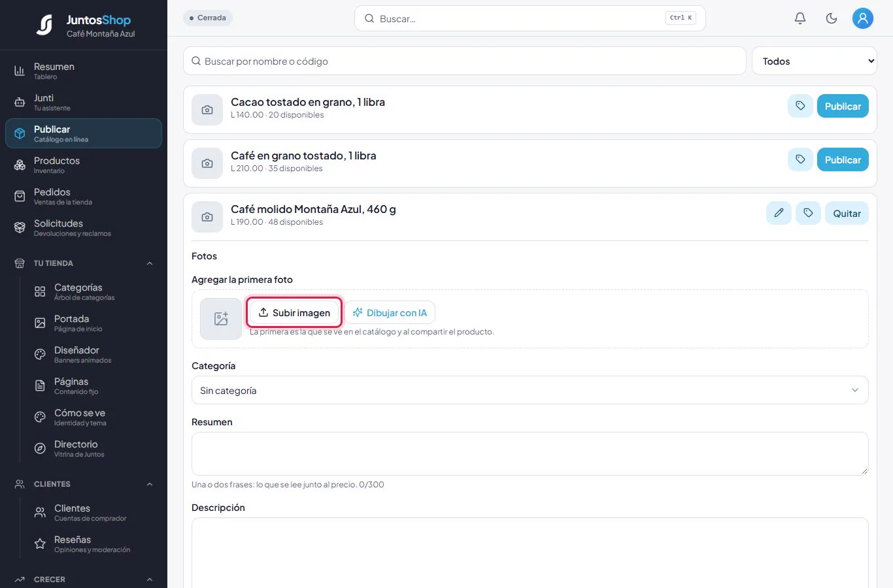Collapse the CRECER section
Screen dimensions: 893x588
[x=84, y=580]
